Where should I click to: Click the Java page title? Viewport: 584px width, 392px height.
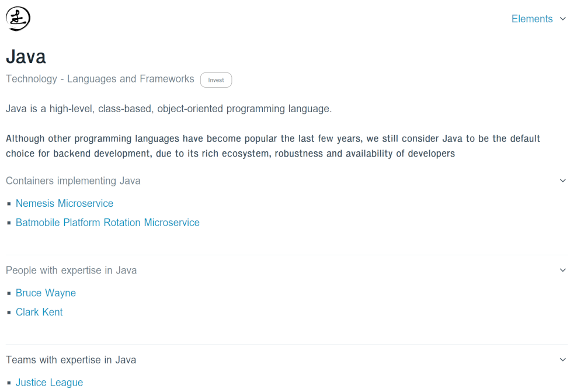click(26, 57)
